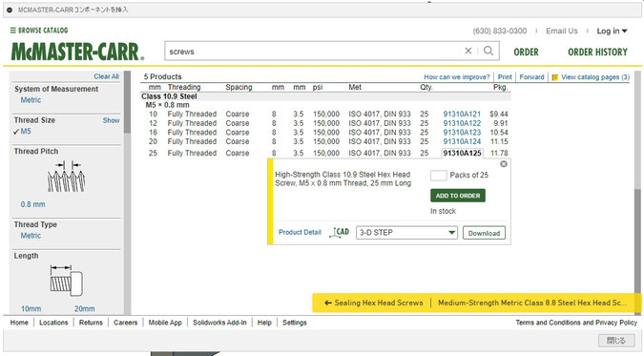The width and height of the screenshot is (644, 356).
Task: Open the Careers footer link
Action: [125, 323]
